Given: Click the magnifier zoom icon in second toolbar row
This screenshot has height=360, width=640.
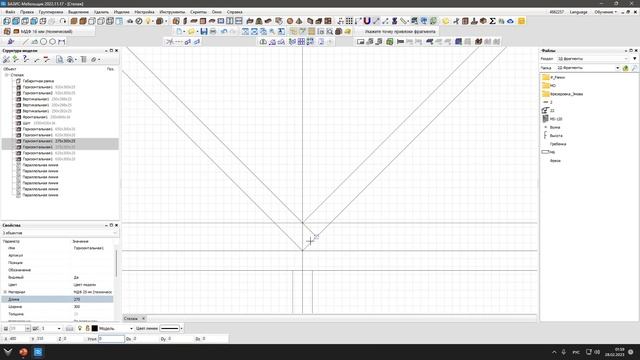Looking at the screenshot, I should click(329, 31).
